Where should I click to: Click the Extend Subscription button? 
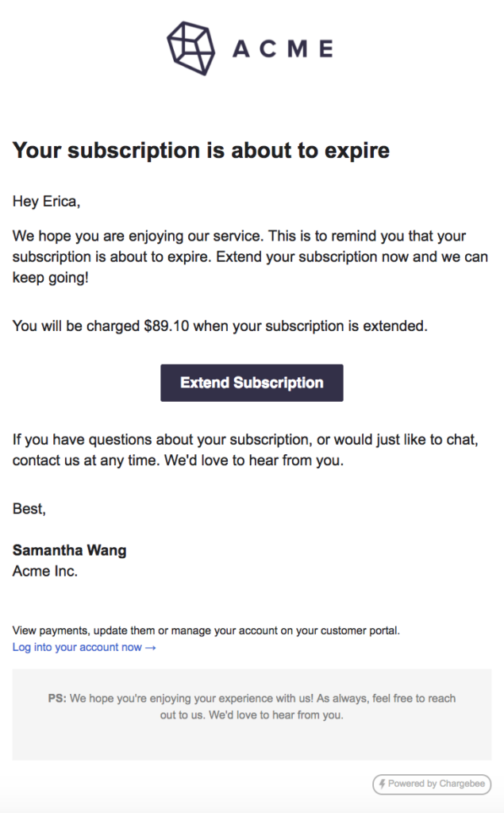[x=252, y=383]
